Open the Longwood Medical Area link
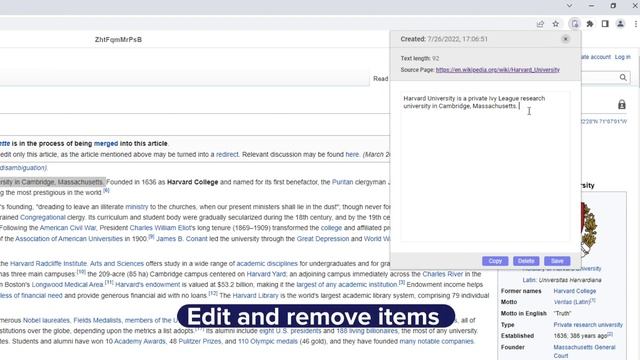The height and width of the screenshot is (360, 640). [67, 284]
